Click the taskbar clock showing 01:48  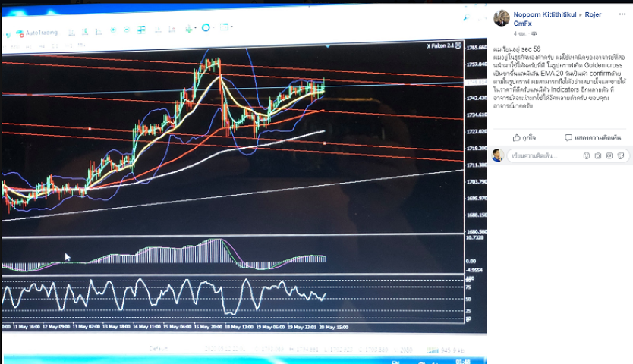[x=463, y=361]
